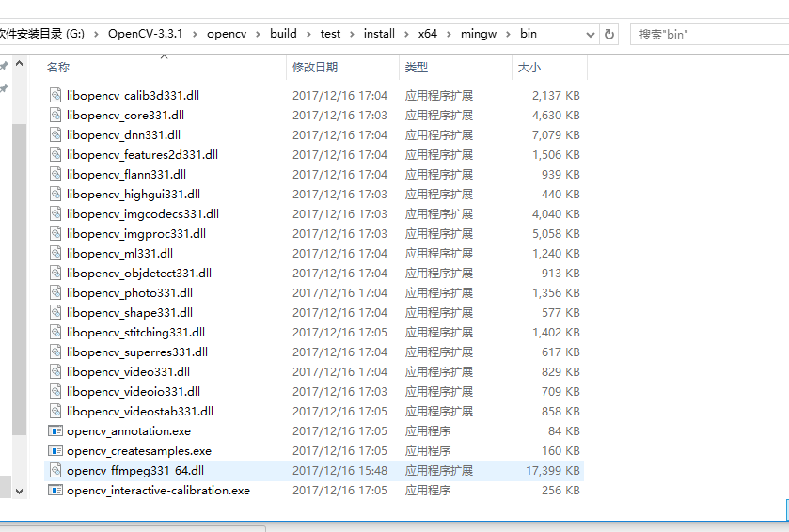Navigate to build breadcrumb folder
Screen dimensions: 789x532
click(x=283, y=34)
